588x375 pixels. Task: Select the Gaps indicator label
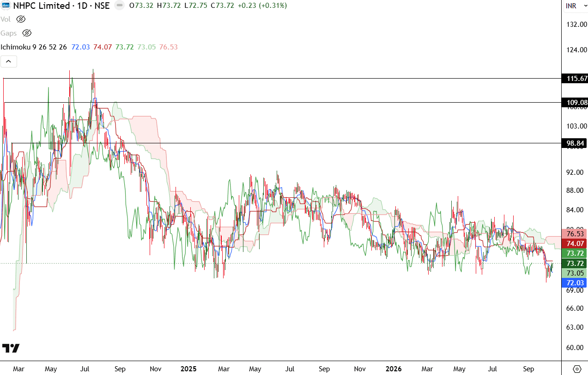(9, 33)
